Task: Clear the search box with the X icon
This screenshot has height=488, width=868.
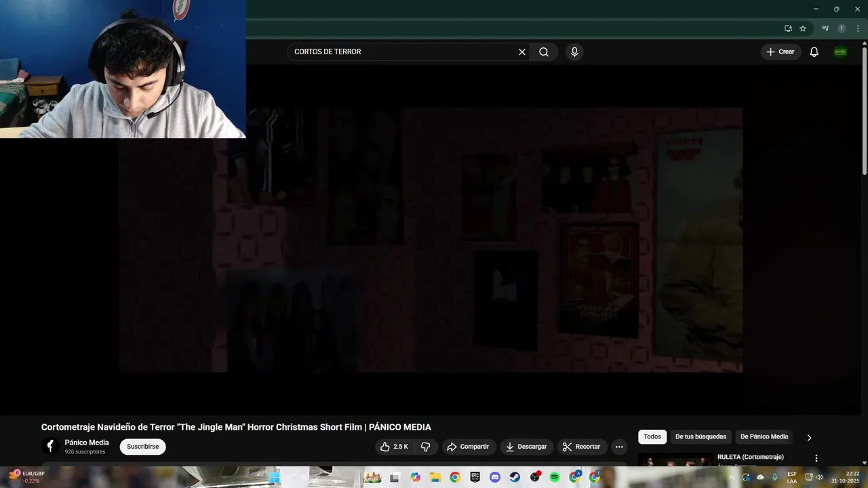Action: (522, 52)
